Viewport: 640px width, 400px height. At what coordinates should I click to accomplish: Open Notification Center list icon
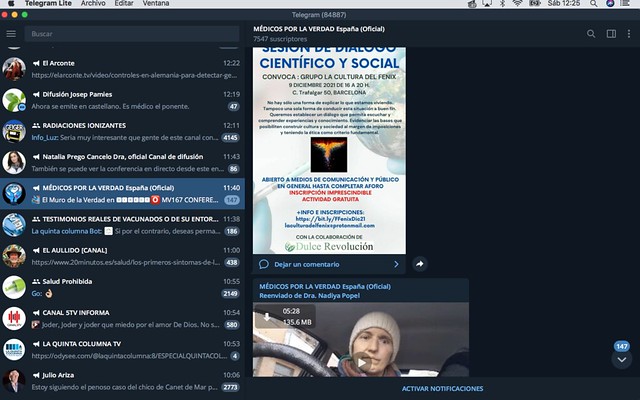coord(625,3)
